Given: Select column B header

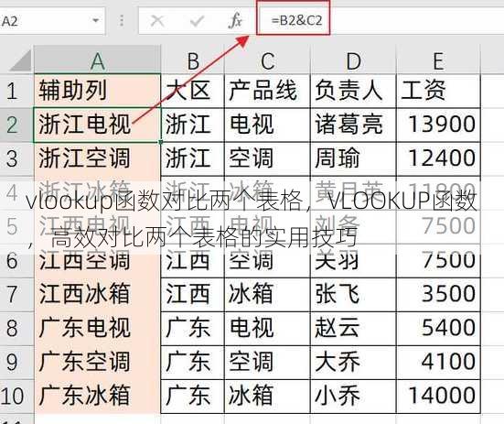Looking at the screenshot, I should (x=192, y=60).
